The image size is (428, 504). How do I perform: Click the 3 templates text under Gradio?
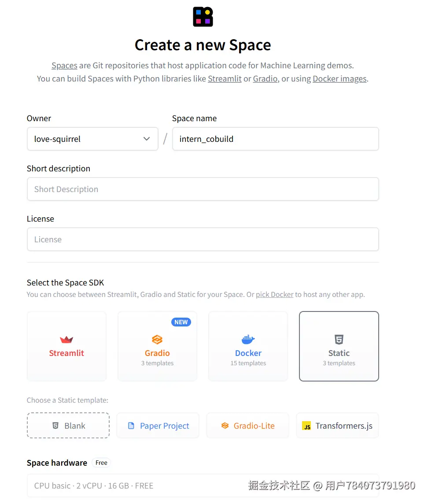[x=157, y=363]
